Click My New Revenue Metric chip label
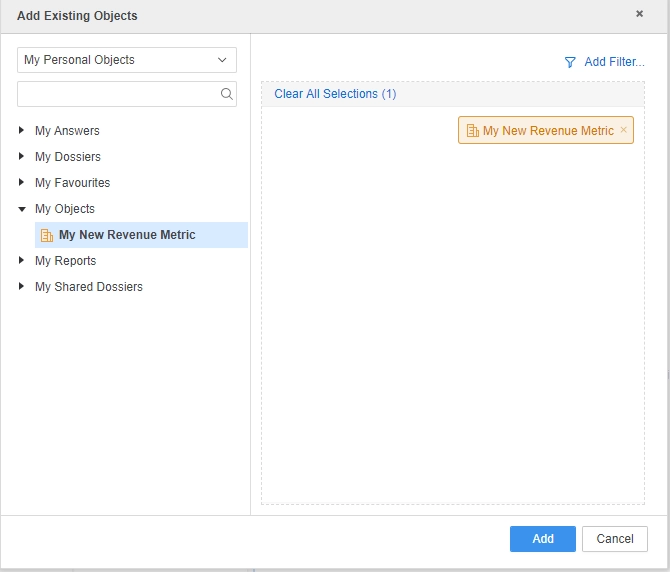The image size is (670, 572). [x=548, y=131]
